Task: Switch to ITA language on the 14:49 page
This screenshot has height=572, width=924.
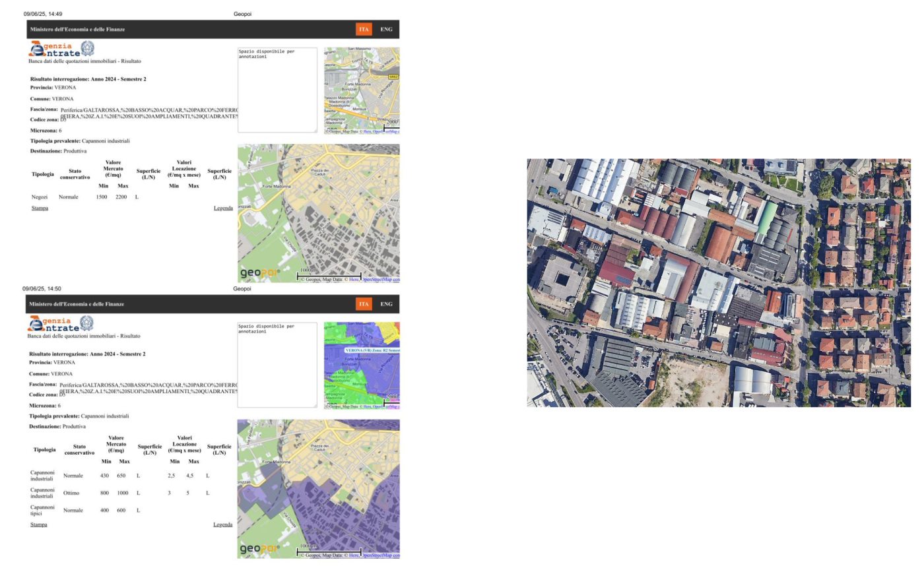Action: (364, 29)
